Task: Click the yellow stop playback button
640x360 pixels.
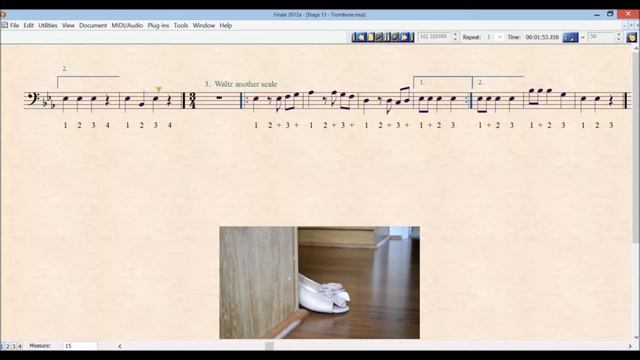Action: tap(371, 37)
